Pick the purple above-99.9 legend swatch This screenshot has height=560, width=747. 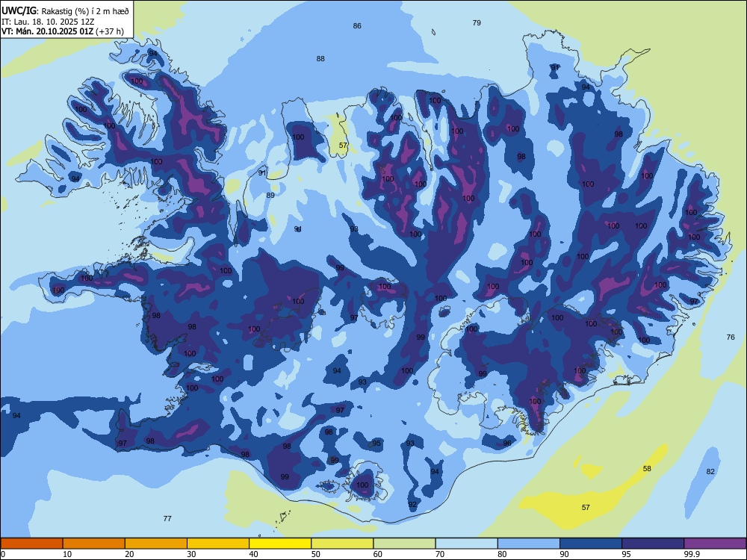(715, 544)
